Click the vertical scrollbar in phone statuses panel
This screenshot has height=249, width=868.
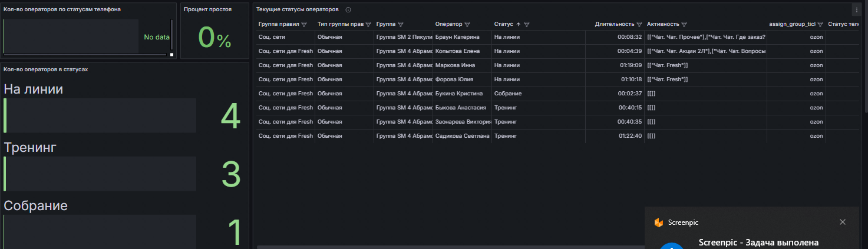(x=172, y=35)
